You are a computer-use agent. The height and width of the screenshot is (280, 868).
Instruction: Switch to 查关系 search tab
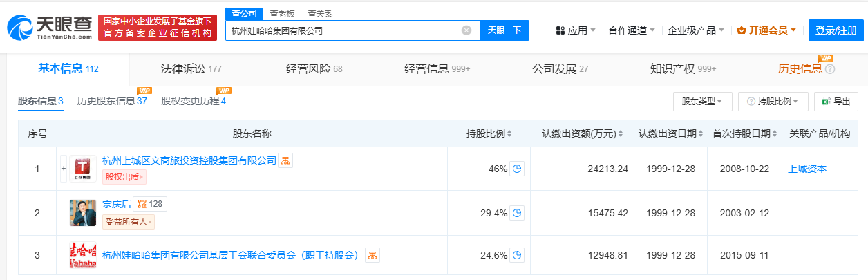(319, 13)
